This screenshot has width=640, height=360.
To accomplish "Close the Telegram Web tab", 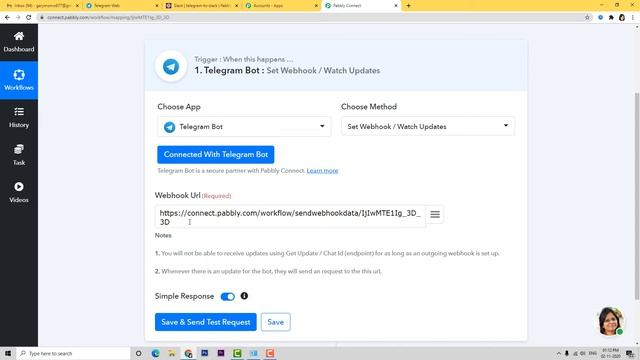I will (157, 6).
